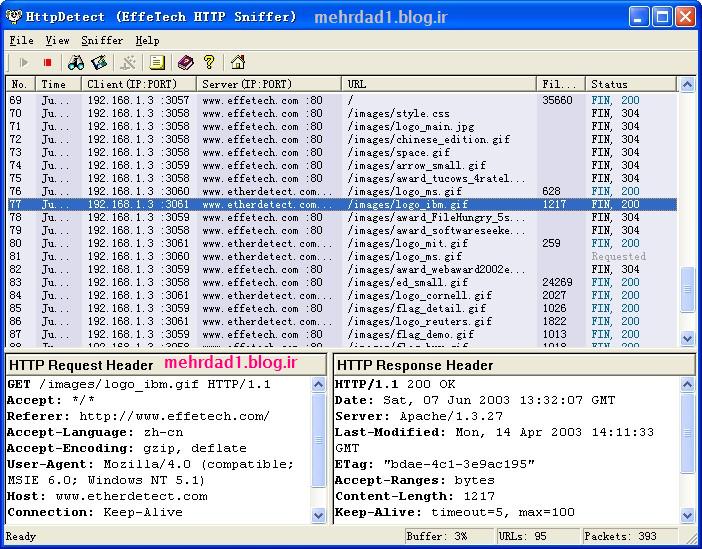The height and width of the screenshot is (549, 702).
Task: Click session list scrollbar up arrow
Action: point(687,85)
